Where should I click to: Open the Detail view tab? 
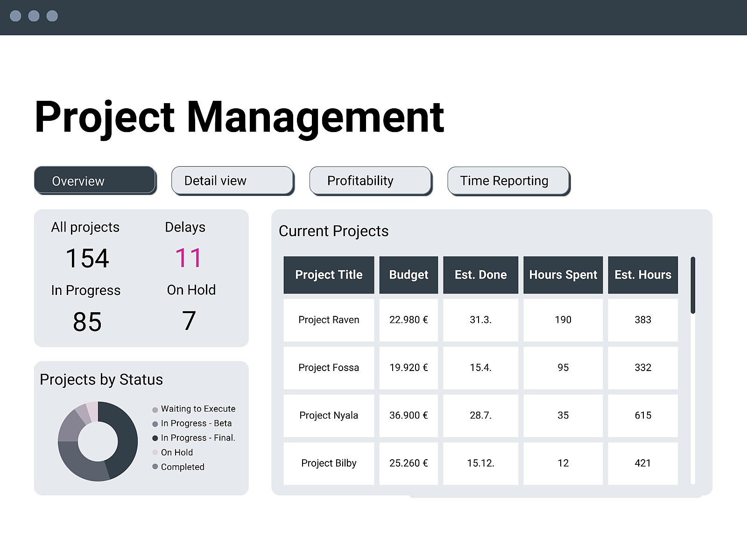coord(232,180)
